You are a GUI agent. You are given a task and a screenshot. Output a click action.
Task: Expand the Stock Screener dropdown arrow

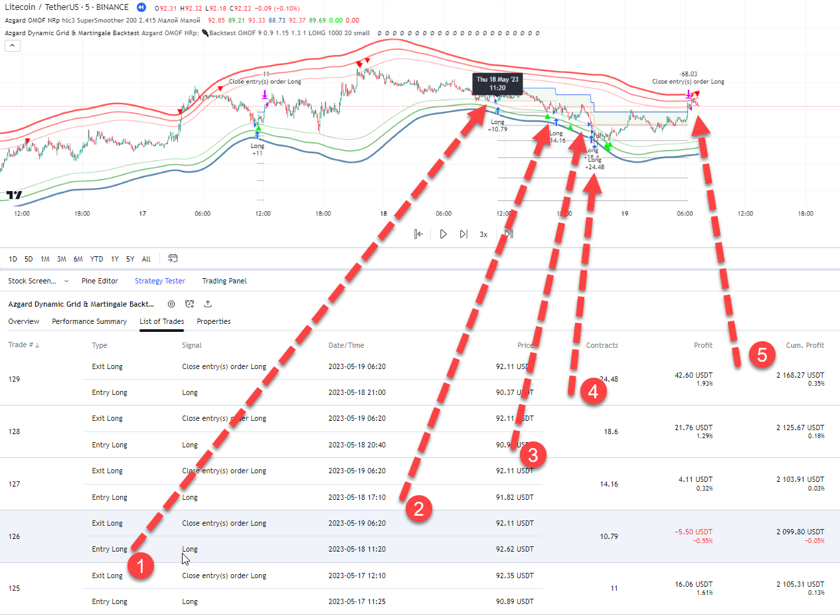click(66, 281)
